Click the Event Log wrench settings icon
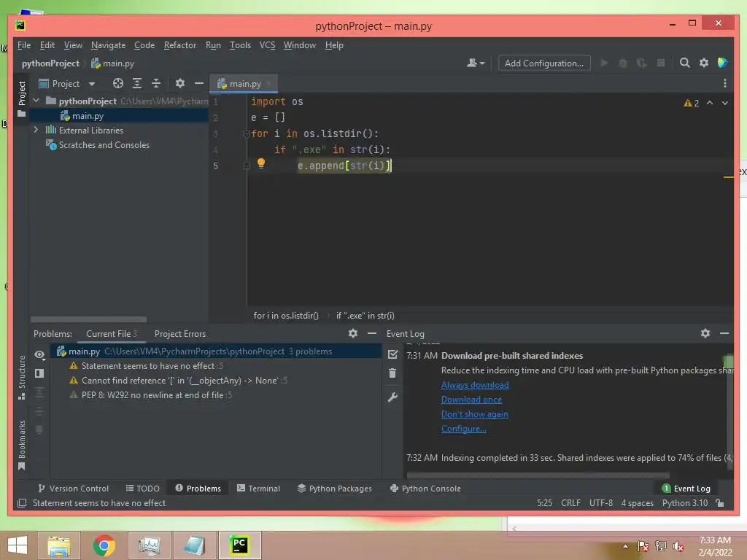747x560 pixels. pos(392,397)
